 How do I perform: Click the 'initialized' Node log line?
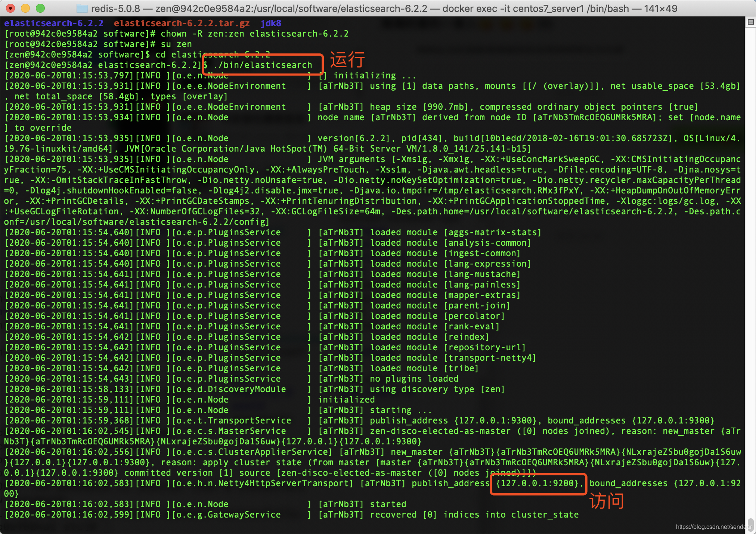[189, 400]
